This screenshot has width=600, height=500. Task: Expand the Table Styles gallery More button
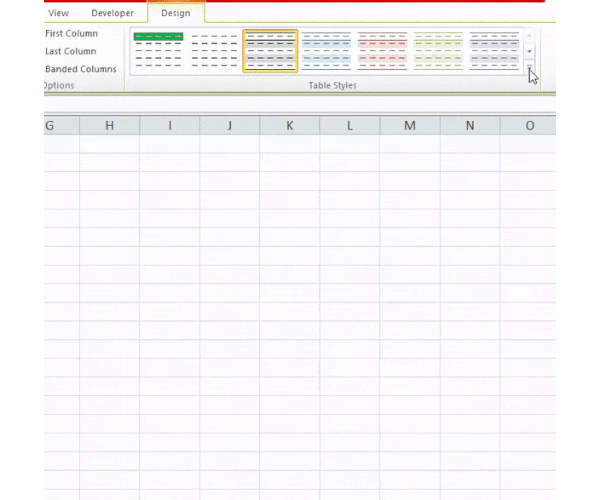point(529,67)
